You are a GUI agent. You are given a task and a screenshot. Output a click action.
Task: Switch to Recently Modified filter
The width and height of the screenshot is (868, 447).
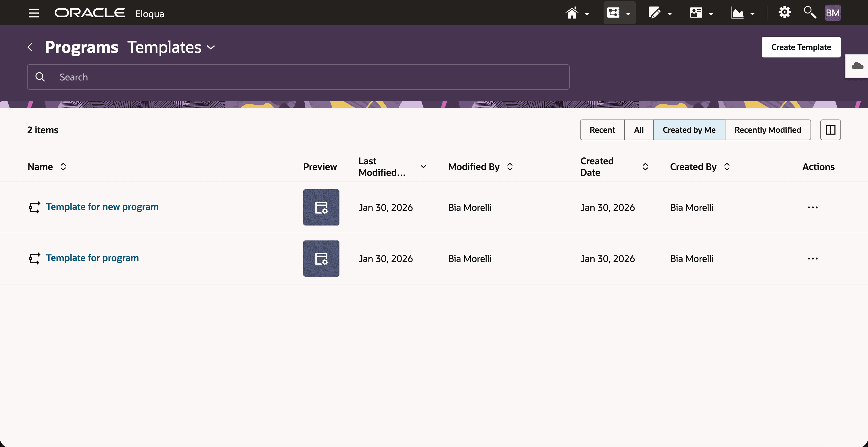(768, 130)
